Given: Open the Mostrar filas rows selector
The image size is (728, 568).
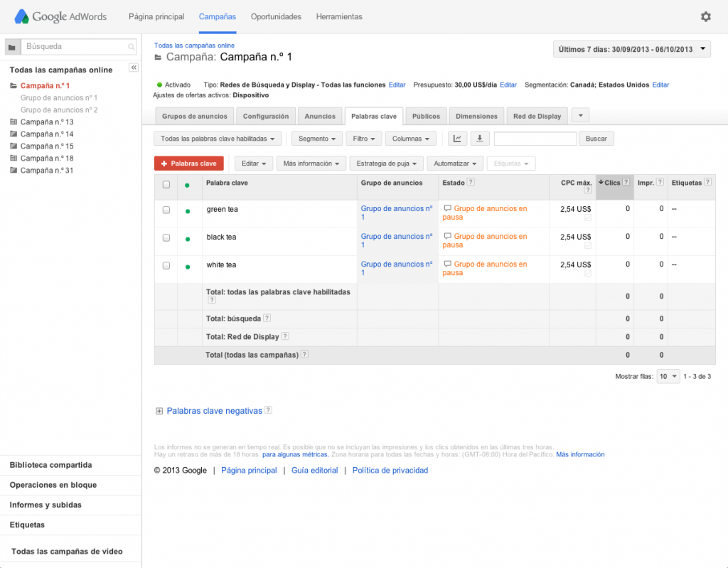Looking at the screenshot, I should [668, 376].
